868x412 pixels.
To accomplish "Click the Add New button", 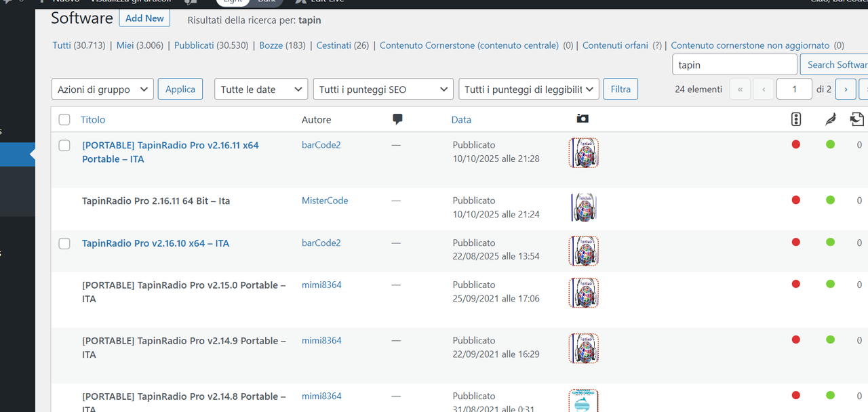I will tap(144, 18).
